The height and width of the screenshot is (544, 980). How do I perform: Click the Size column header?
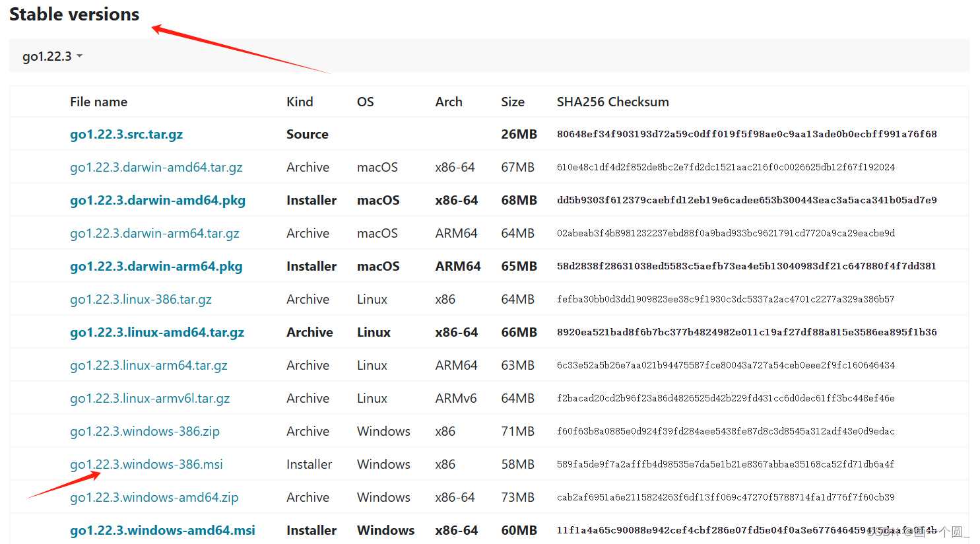513,102
